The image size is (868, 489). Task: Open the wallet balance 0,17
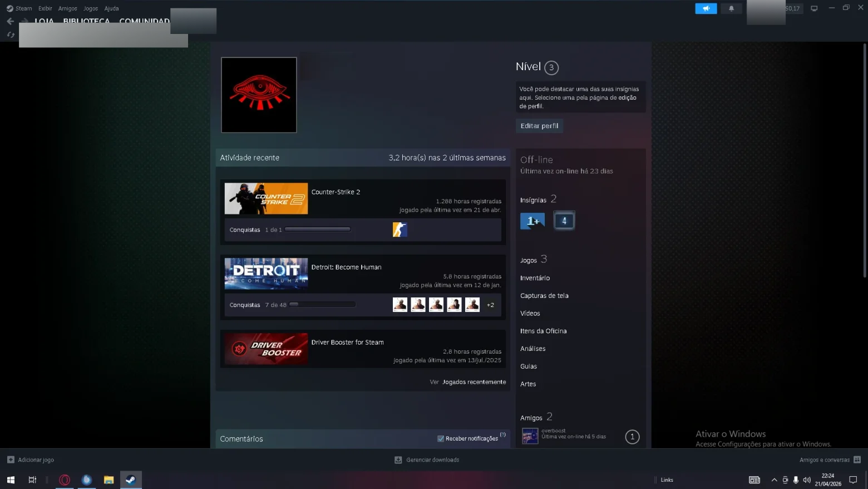pos(792,8)
